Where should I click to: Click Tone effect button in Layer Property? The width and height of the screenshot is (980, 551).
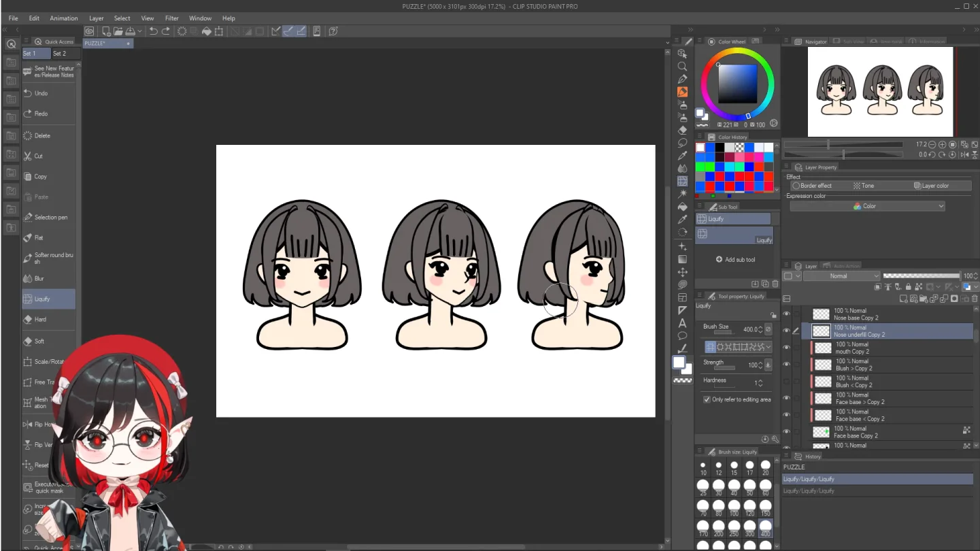(x=864, y=186)
